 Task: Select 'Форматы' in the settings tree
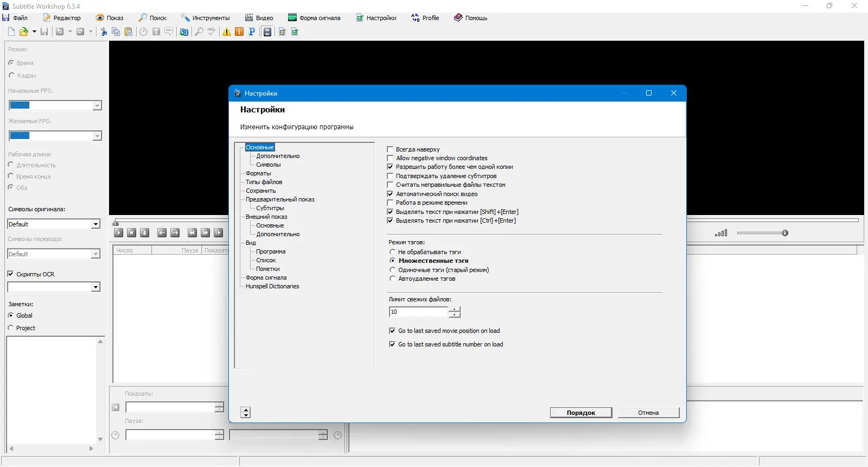(258, 173)
